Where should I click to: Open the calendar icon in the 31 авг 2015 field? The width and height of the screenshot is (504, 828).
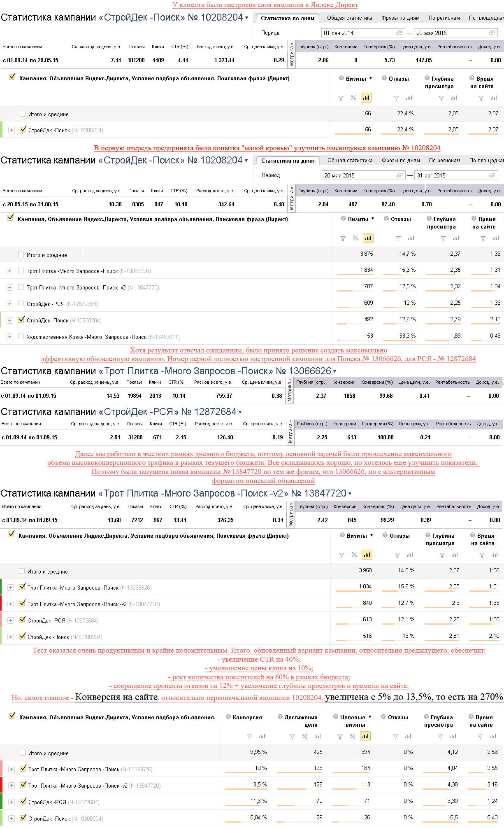pyautogui.click(x=492, y=175)
